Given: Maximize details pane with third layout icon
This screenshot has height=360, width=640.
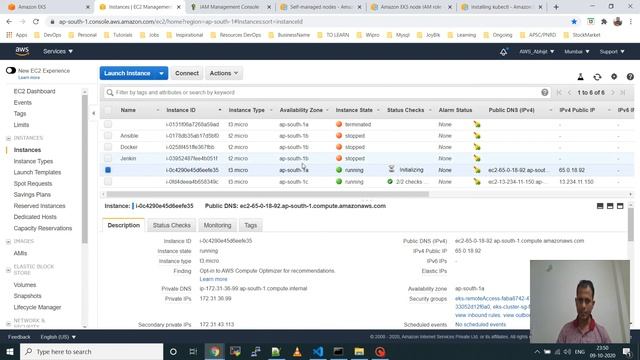Looking at the screenshot, I should pyautogui.click(x=620, y=206).
